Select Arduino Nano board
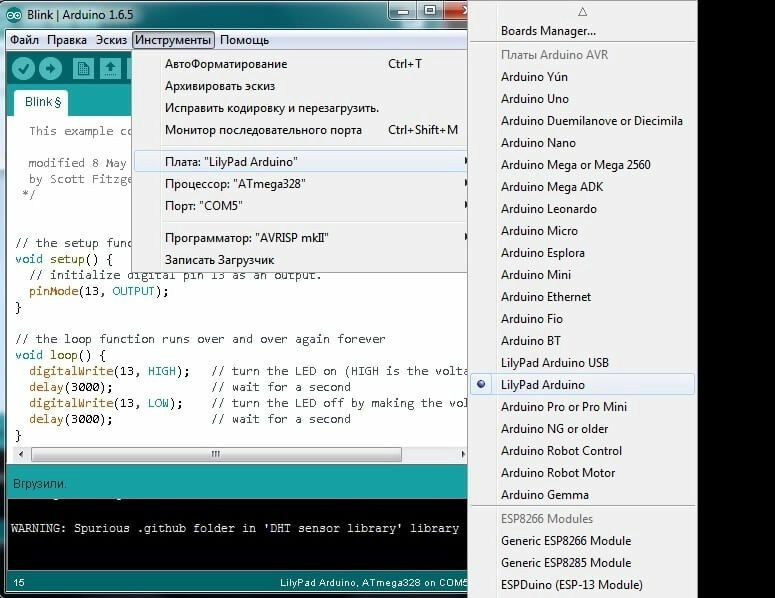 (x=583, y=143)
